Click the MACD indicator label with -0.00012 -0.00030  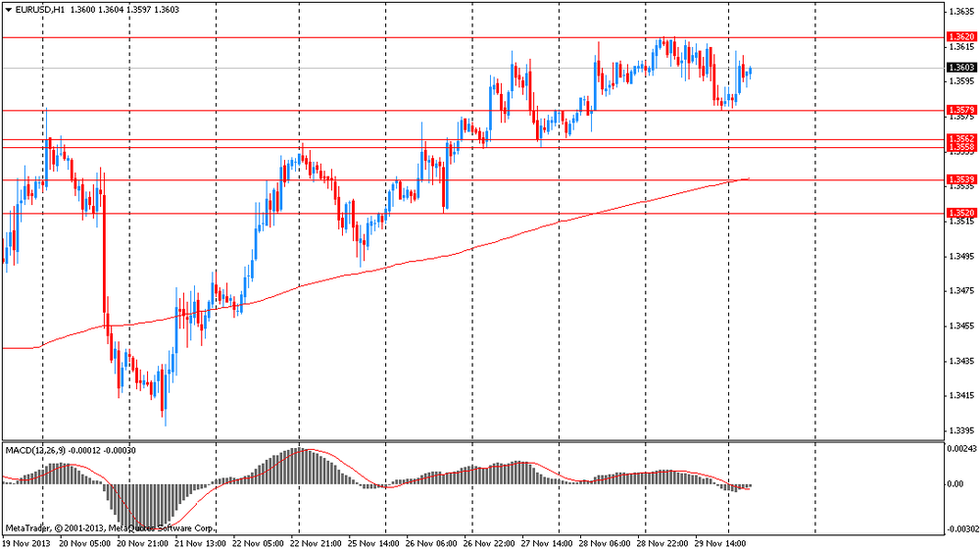pos(71,450)
